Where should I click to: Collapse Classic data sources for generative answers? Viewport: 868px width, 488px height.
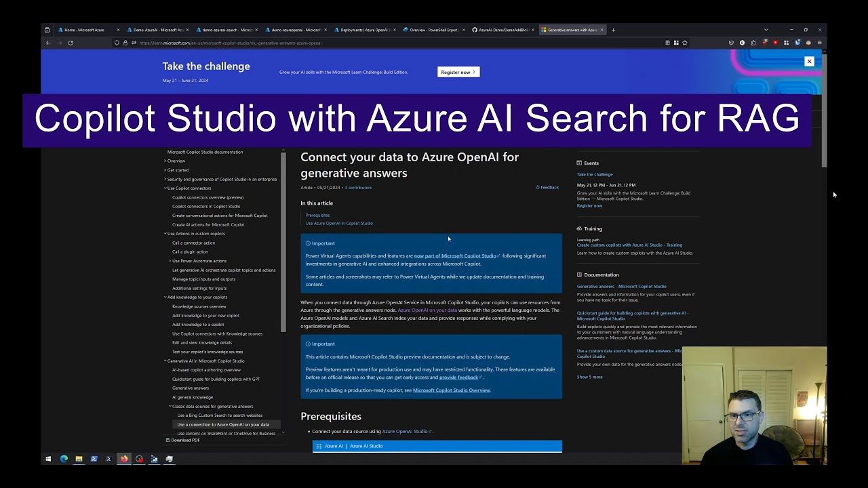coord(170,407)
